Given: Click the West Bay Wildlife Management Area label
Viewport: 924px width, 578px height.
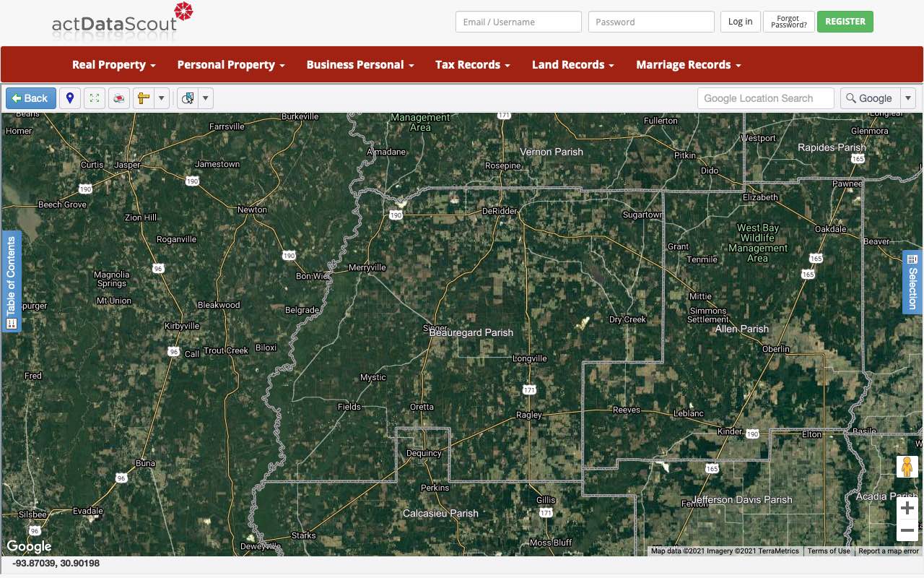Looking at the screenshot, I should [758, 243].
